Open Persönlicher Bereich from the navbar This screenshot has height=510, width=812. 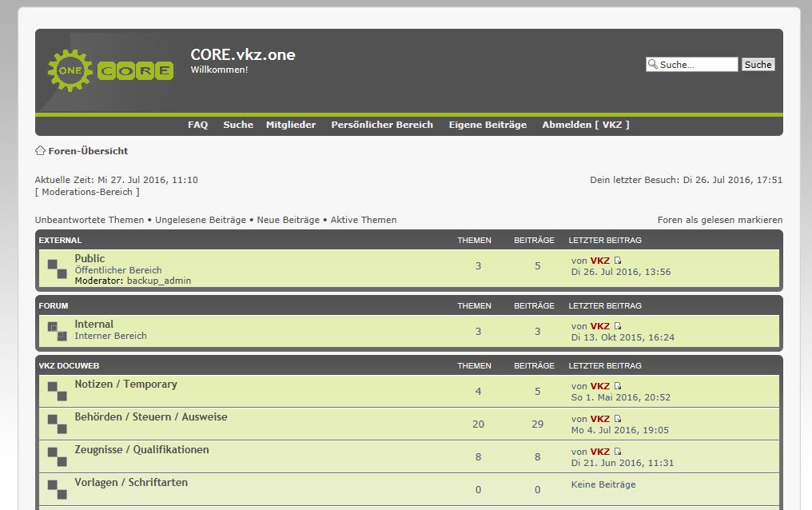(x=382, y=125)
